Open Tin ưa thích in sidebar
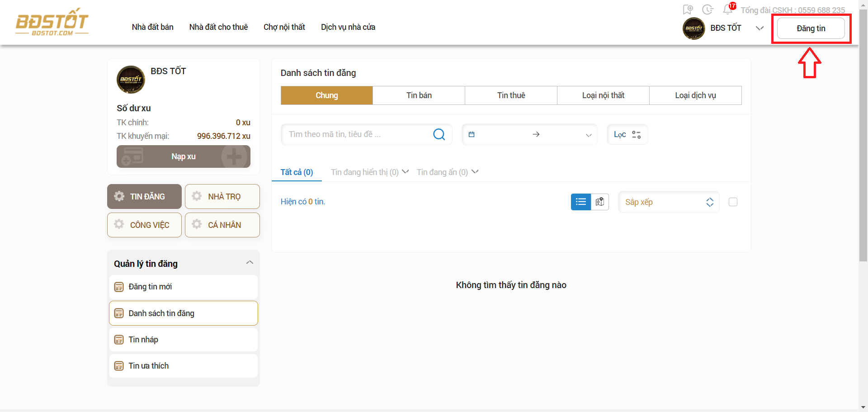This screenshot has width=868, height=412. tap(184, 366)
